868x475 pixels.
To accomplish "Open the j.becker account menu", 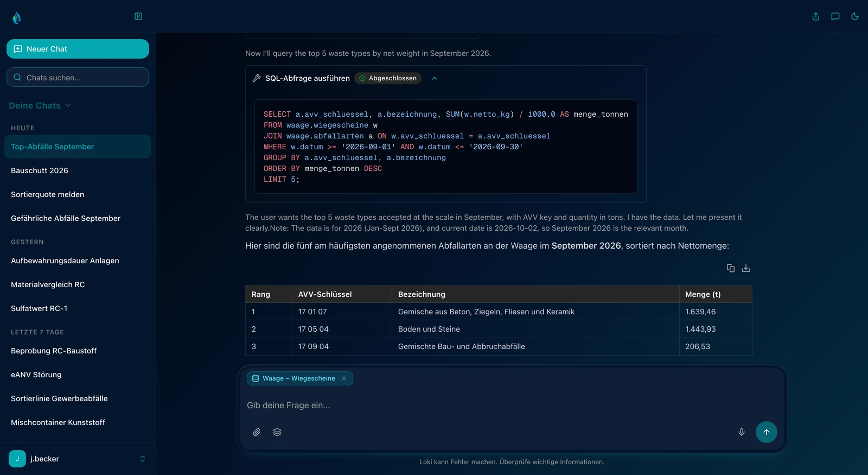I will pos(78,459).
